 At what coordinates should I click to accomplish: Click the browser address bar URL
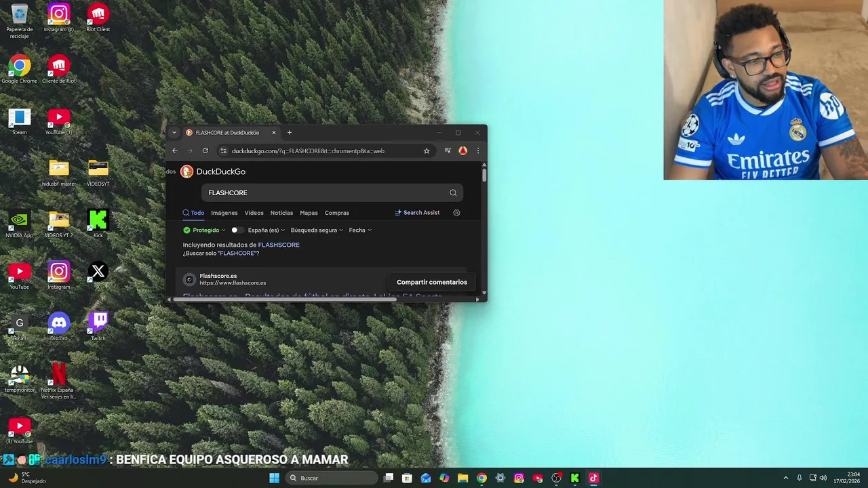[x=308, y=151]
